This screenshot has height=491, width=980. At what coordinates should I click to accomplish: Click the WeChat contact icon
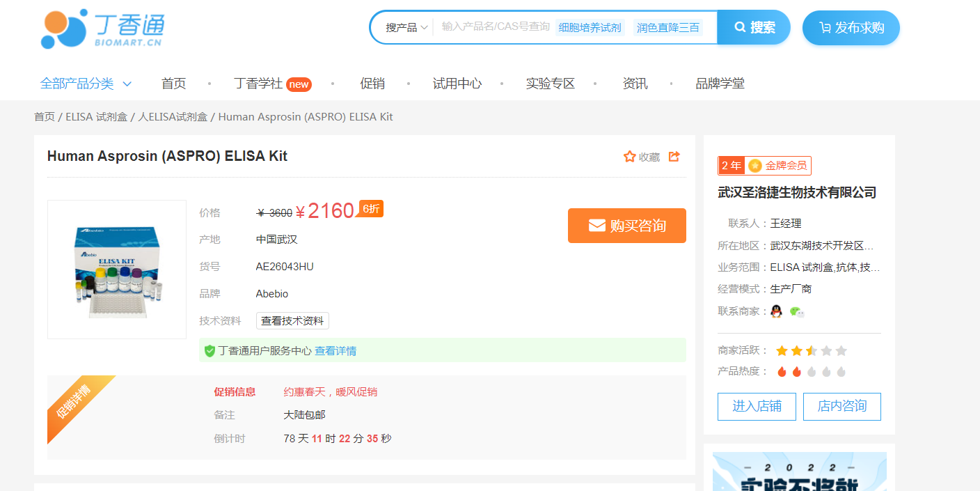tap(797, 312)
